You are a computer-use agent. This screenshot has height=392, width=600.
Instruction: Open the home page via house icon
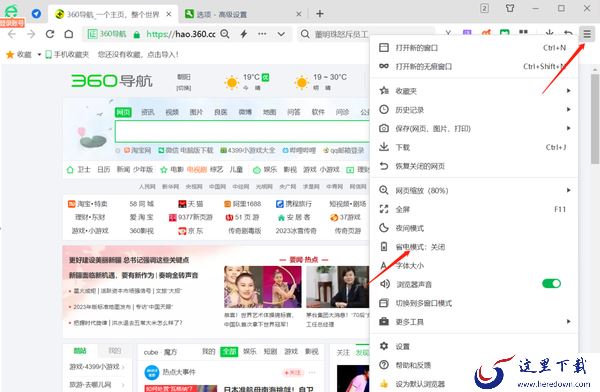click(68, 34)
